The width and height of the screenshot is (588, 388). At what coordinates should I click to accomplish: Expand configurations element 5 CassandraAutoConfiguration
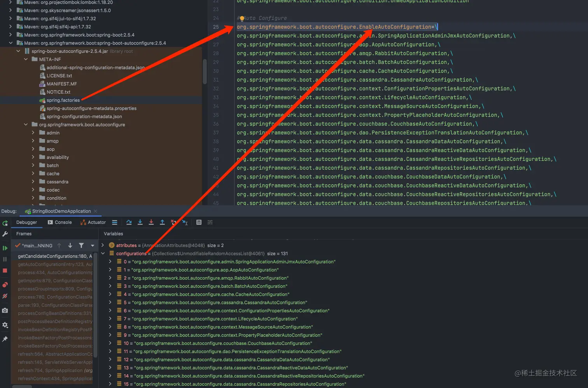coord(110,303)
